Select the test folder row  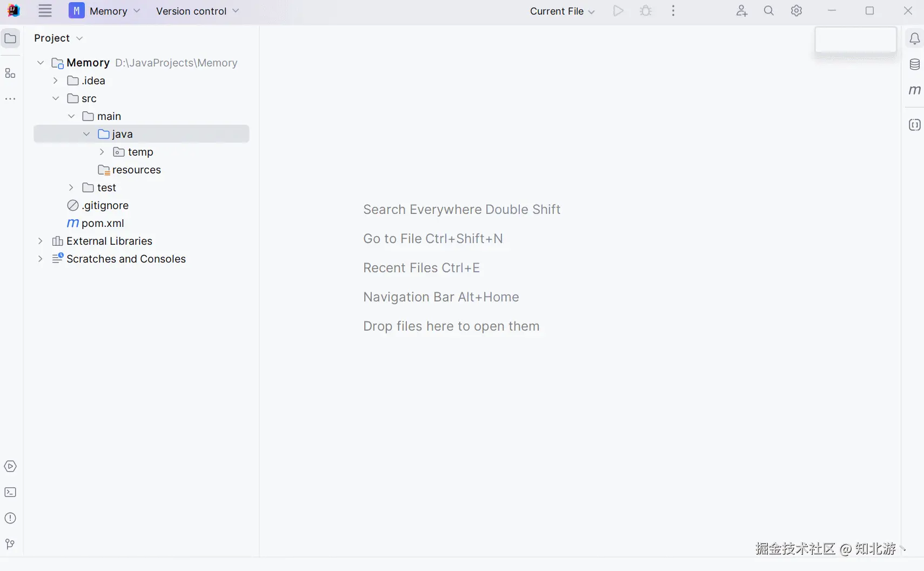(x=142, y=187)
